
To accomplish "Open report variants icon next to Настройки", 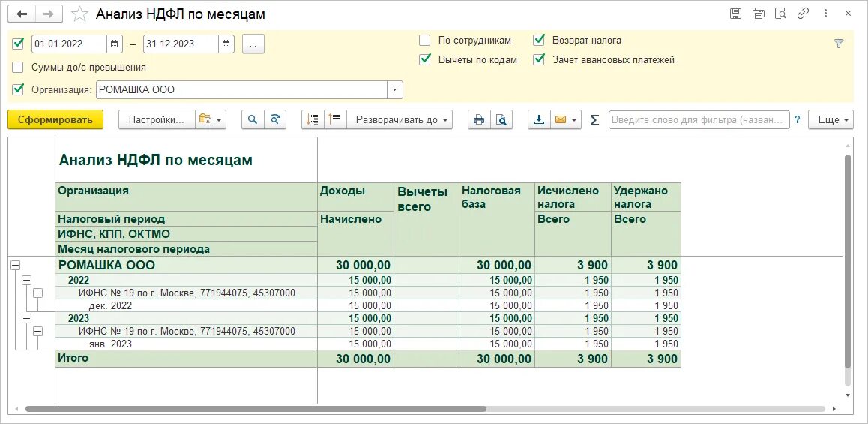I will coord(211,120).
